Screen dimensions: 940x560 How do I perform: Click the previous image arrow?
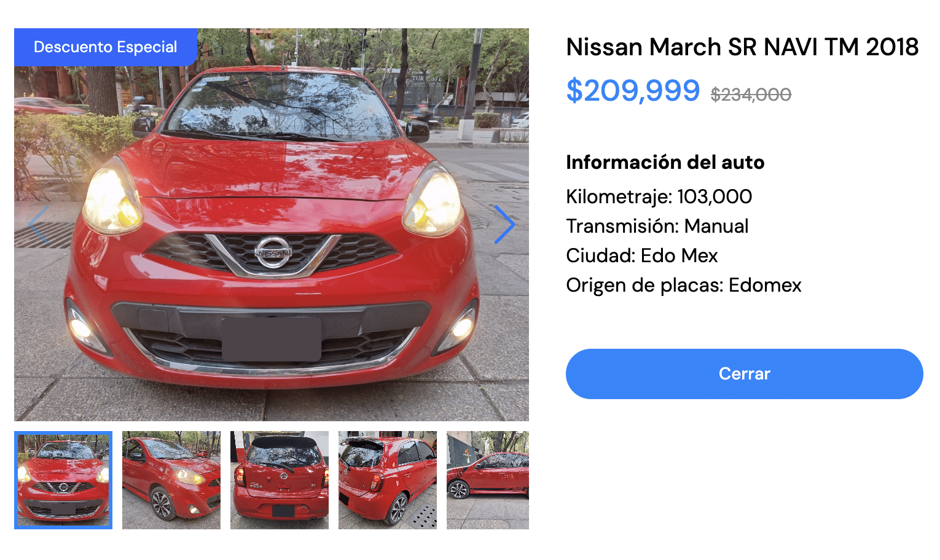coord(39,225)
